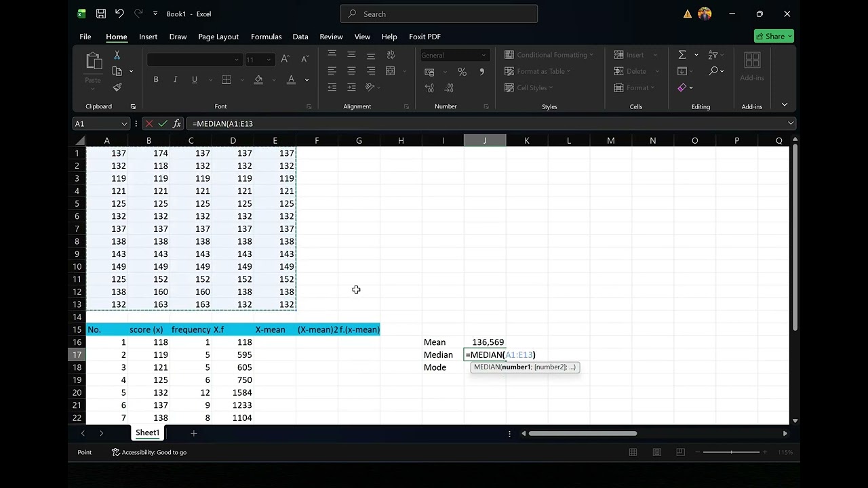Open Cell Styles gallery
The height and width of the screenshot is (488, 868).
click(x=529, y=87)
